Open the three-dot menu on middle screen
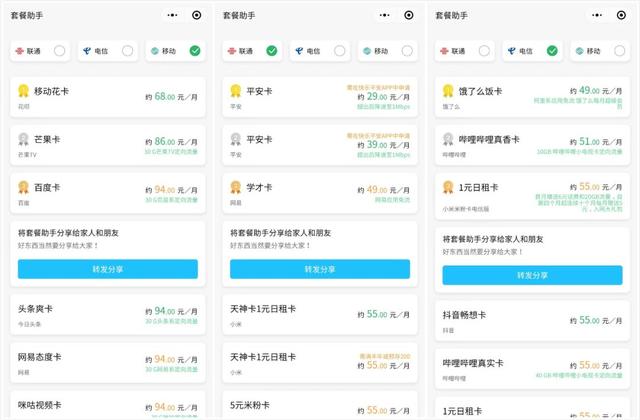Image resolution: width=640 pixels, height=420 pixels. click(384, 15)
